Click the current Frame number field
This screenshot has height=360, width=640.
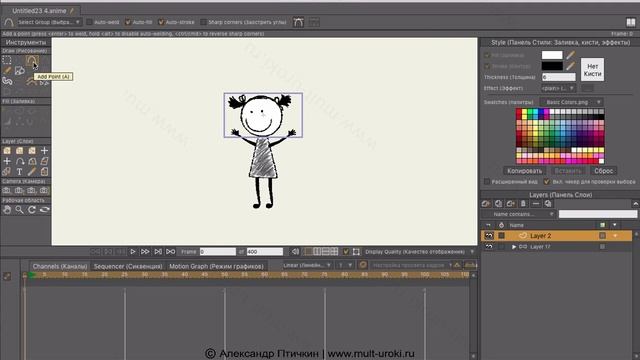218,252
